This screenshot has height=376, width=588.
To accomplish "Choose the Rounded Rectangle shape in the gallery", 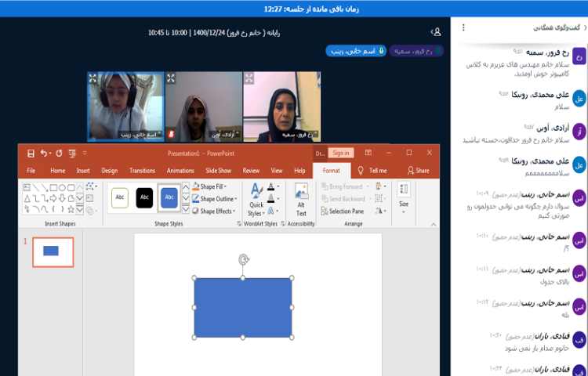I will (71, 187).
